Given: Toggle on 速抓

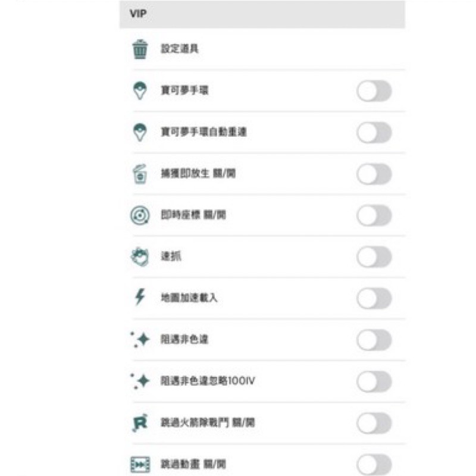Looking at the screenshot, I should click(374, 256).
